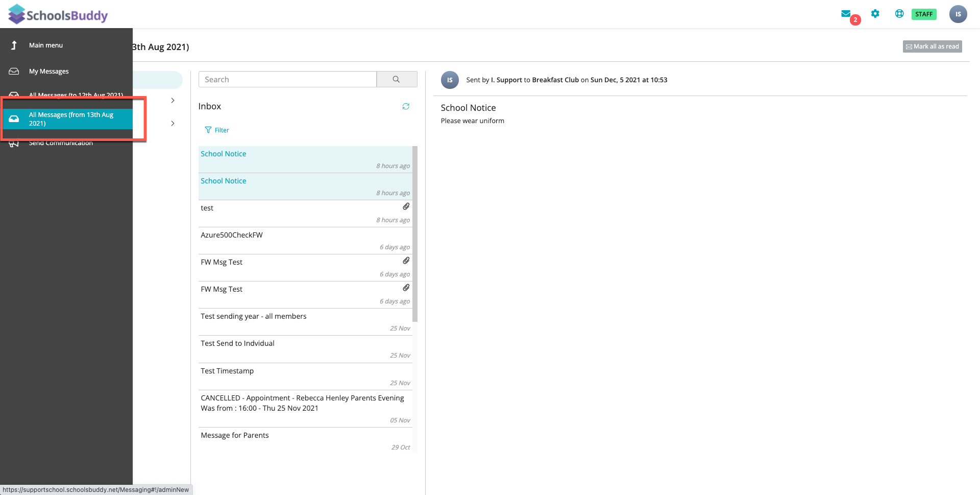Open the mail notifications envelope icon

pyautogui.click(x=846, y=14)
